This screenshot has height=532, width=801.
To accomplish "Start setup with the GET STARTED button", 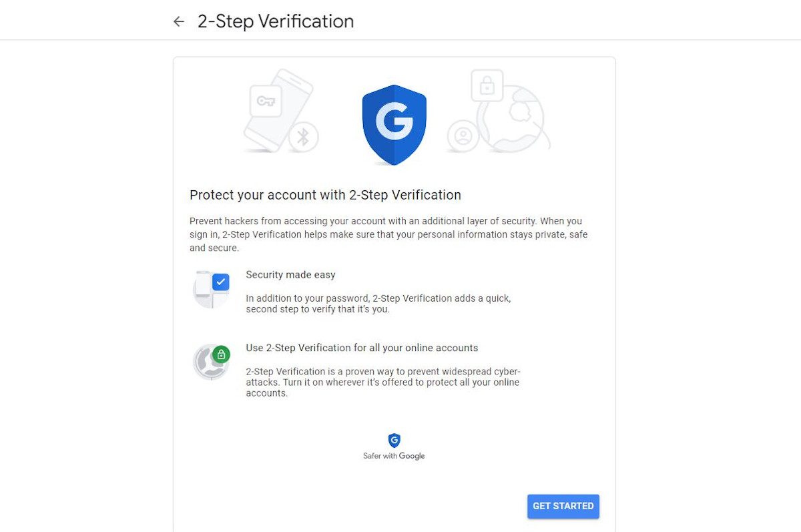I will click(563, 506).
